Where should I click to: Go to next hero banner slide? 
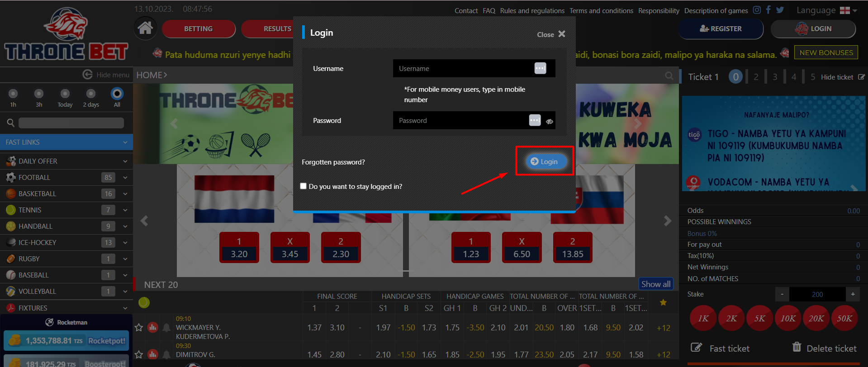pos(638,123)
